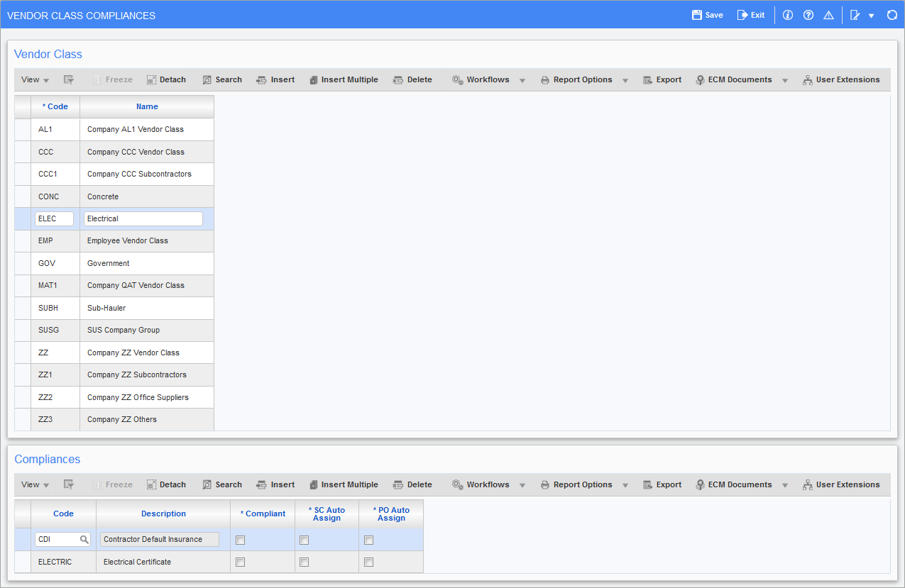
Task: Click the Exit icon in the title bar
Action: click(x=751, y=14)
